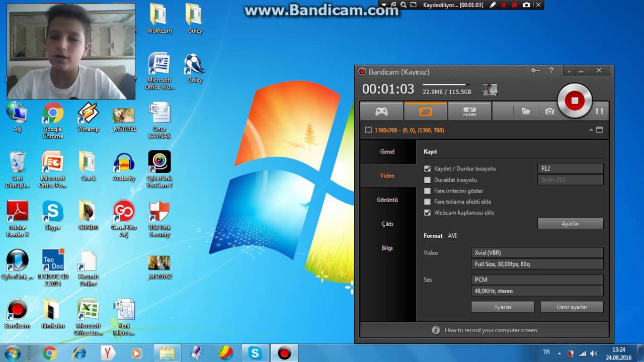This screenshot has width=644, height=362.
Task: Select the Goley folder desktop icon
Action: pos(195,19)
